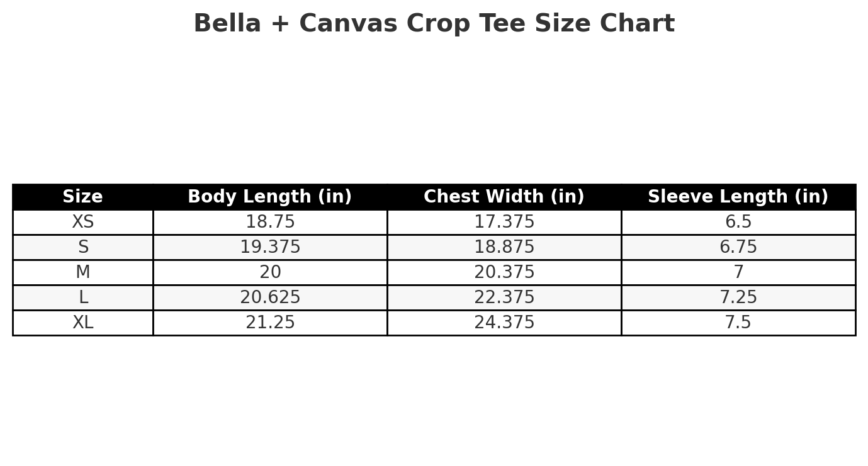868x466 pixels.
Task: Click body length value 19.375
Action: coord(270,247)
